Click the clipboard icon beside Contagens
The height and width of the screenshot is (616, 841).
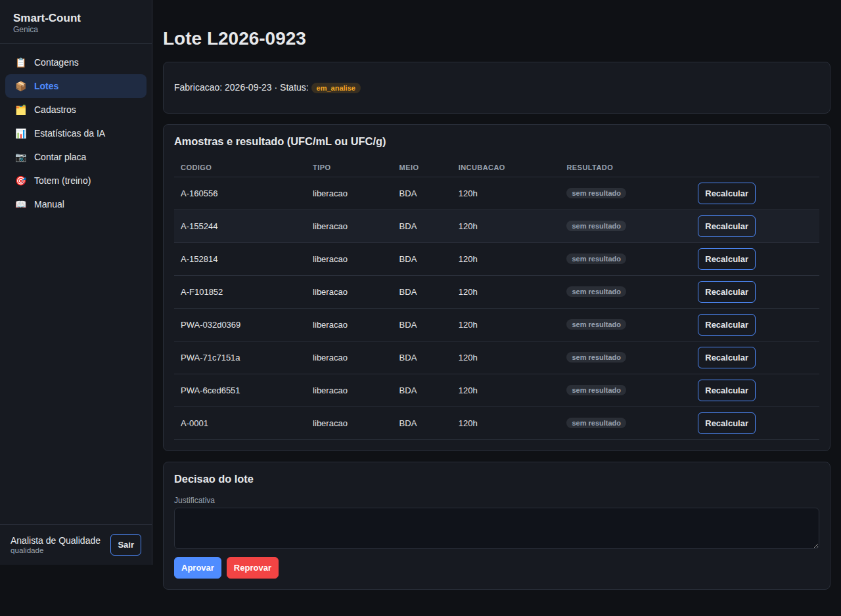(x=21, y=62)
